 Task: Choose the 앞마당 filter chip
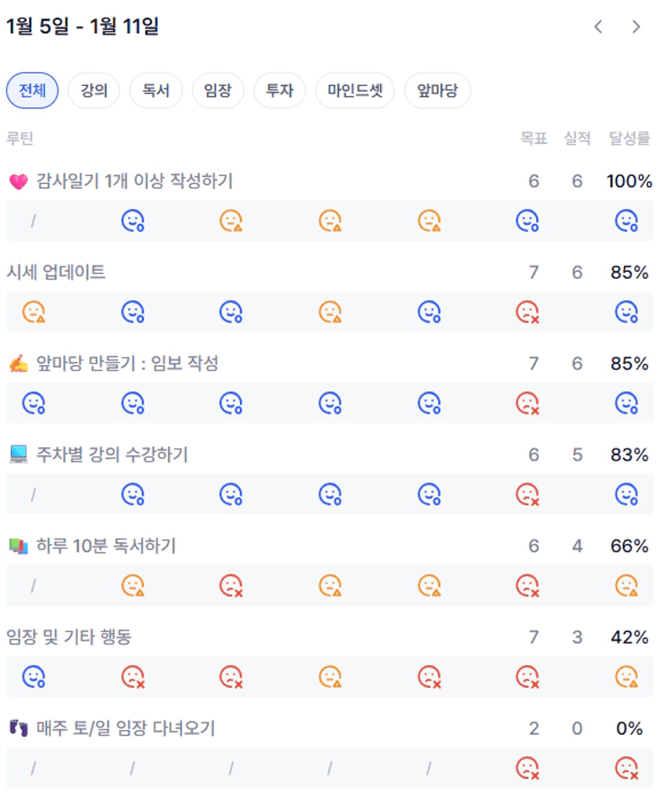pyautogui.click(x=437, y=91)
